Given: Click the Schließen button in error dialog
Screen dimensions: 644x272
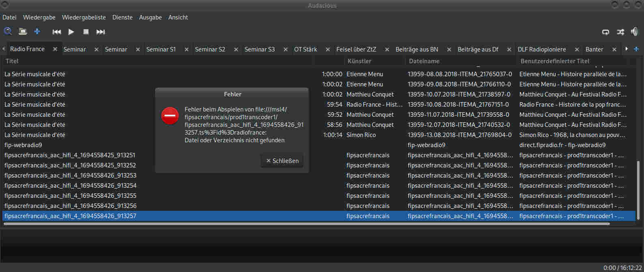Looking at the screenshot, I should (282, 161).
